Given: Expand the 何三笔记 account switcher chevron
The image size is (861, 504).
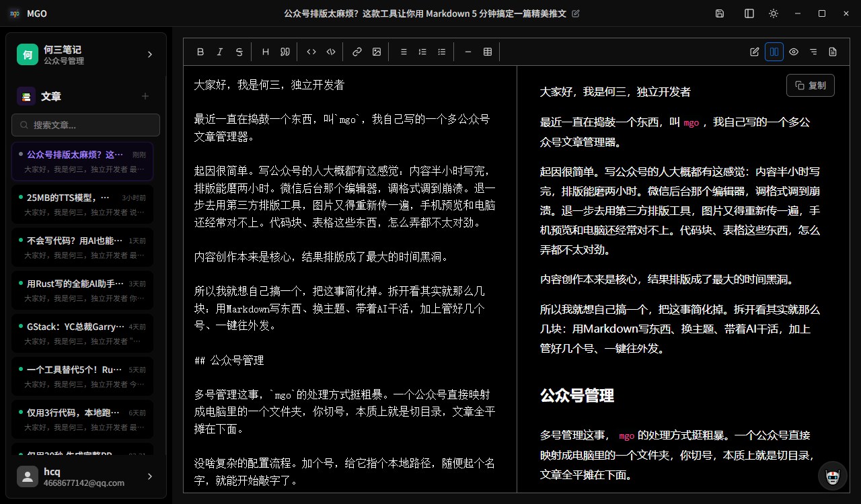Looking at the screenshot, I should point(150,54).
